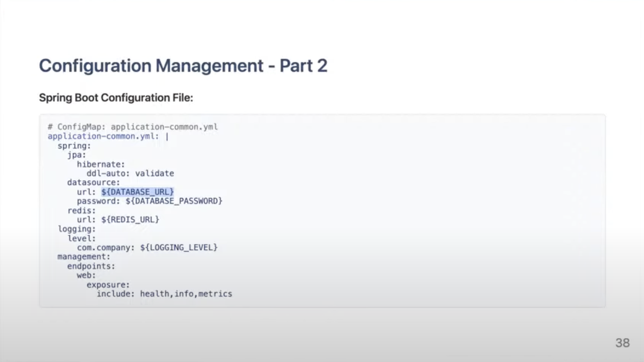Click the logging: key line
Viewport: 644px width, 362px height.
coord(77,229)
